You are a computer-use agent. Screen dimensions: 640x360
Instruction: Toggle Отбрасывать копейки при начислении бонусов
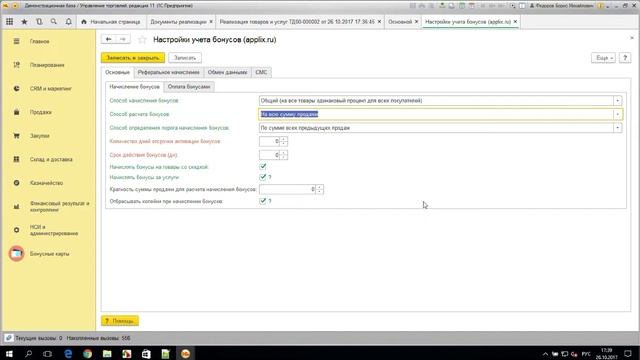[x=263, y=201]
